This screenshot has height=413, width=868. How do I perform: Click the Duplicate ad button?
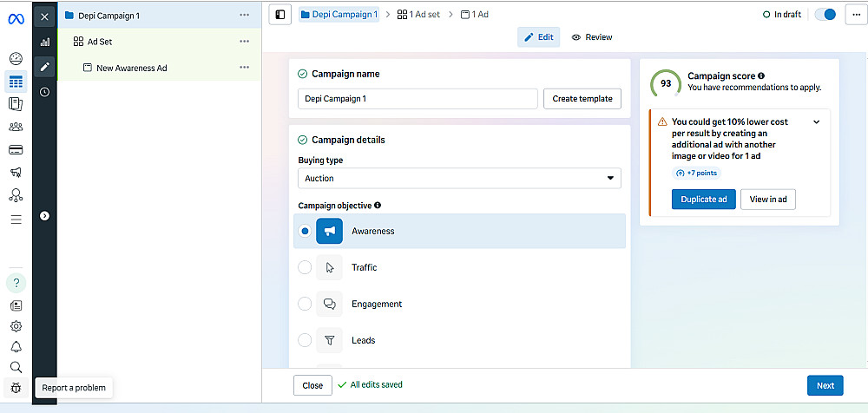703,200
